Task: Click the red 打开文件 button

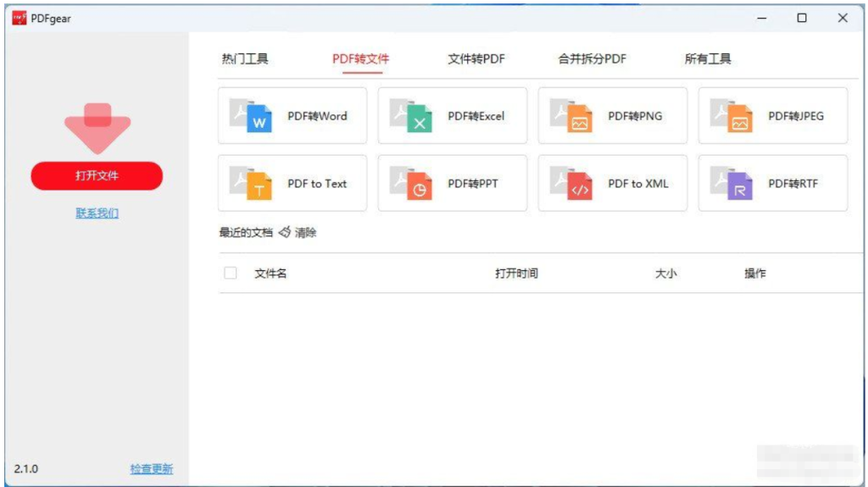Action: pos(97,175)
